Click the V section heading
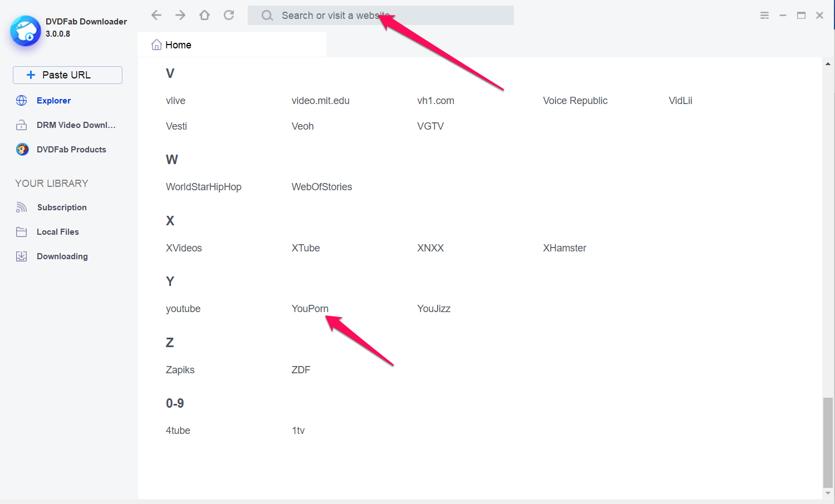 (170, 73)
